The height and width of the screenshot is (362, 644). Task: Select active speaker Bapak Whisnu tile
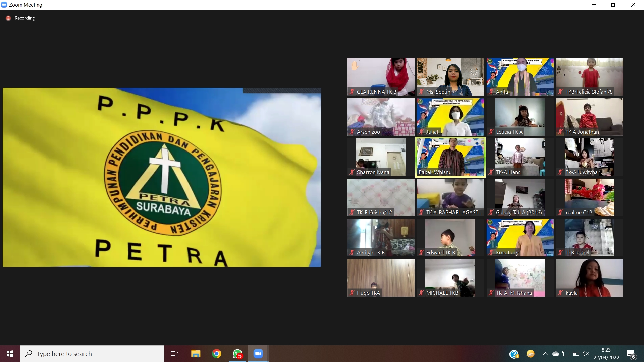click(450, 157)
